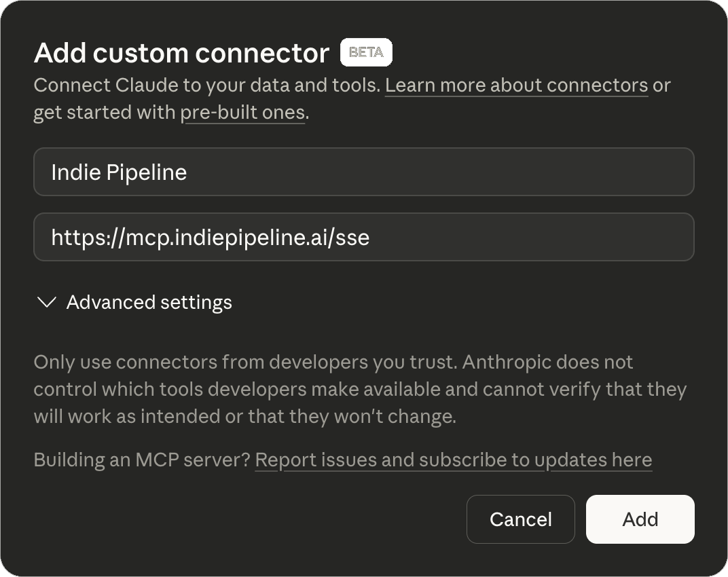The image size is (728, 577).
Task: Click the BETA badge next to the title
Action: tap(366, 52)
